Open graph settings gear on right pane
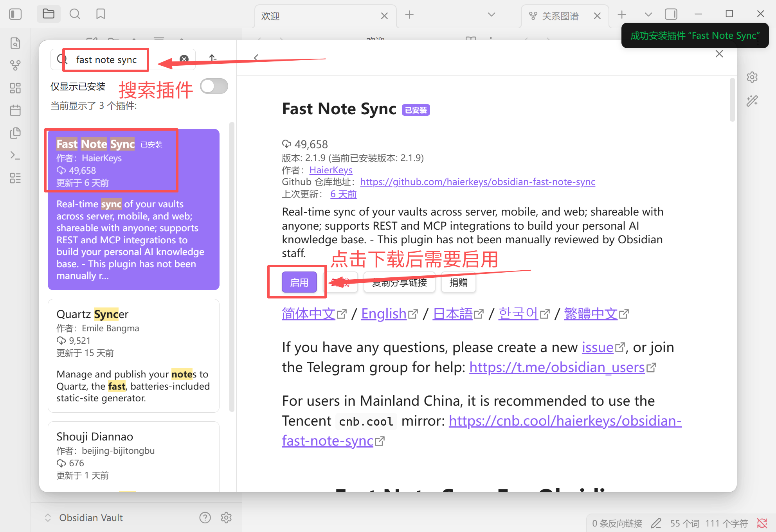The height and width of the screenshot is (532, 776). (752, 77)
